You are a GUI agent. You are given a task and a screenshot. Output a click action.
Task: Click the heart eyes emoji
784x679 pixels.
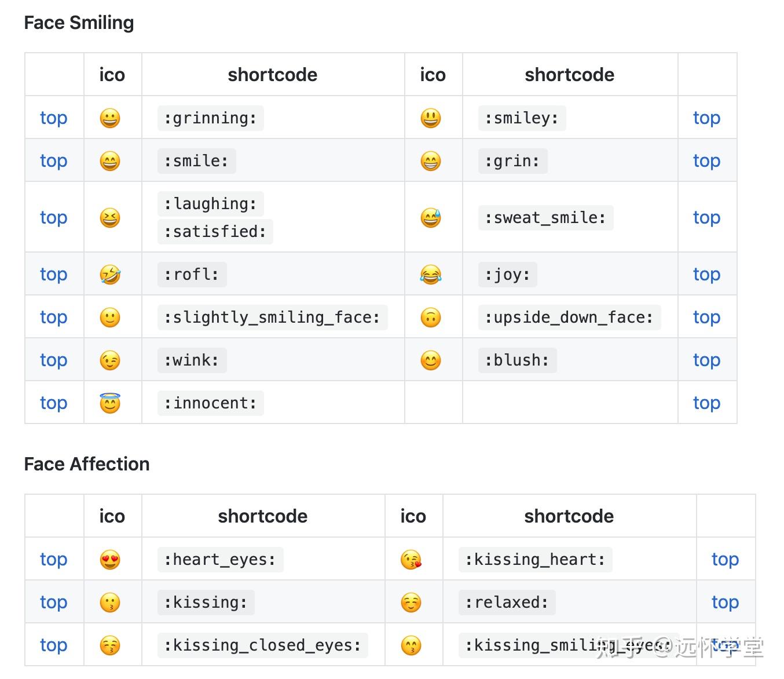(110, 560)
